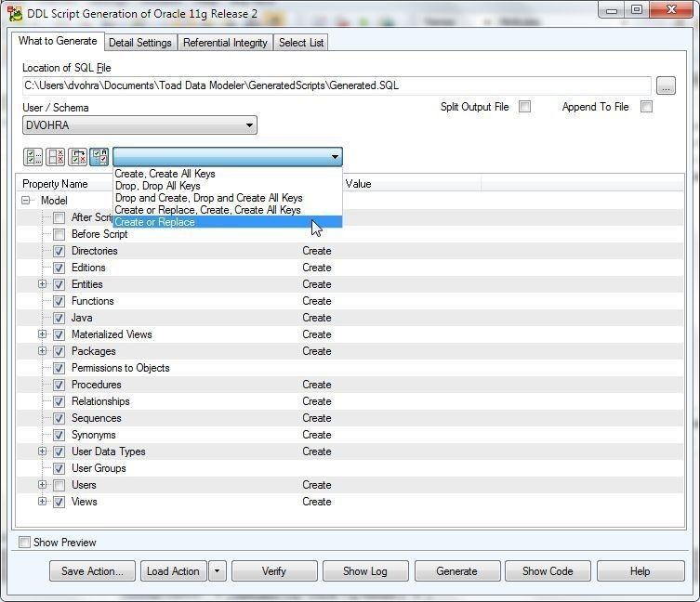The height and width of the screenshot is (602, 700).
Task: Uncheck the Views checkbox
Action: pos(59,502)
